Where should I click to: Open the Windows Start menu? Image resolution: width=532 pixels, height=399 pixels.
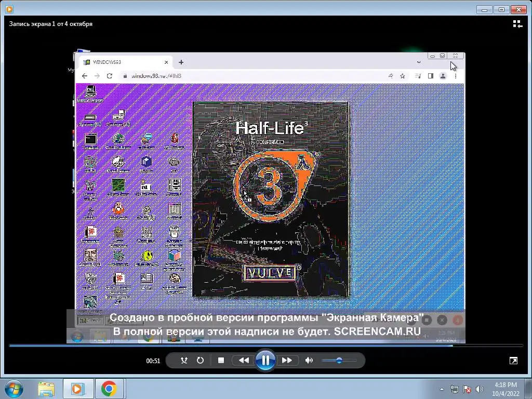click(14, 389)
